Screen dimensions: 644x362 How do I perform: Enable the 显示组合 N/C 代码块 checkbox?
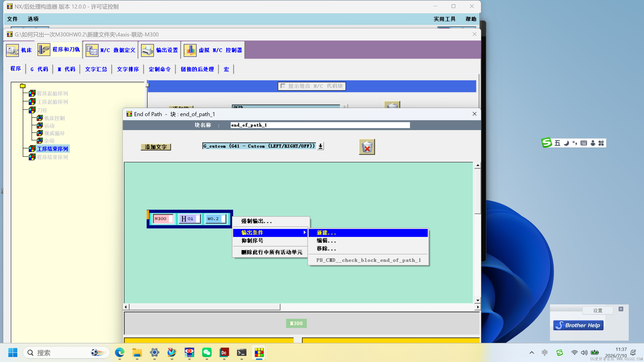pyautogui.click(x=283, y=86)
